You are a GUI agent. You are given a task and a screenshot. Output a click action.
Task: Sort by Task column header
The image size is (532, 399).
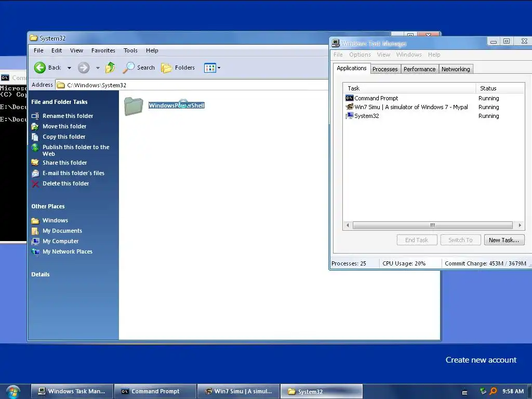pos(409,88)
